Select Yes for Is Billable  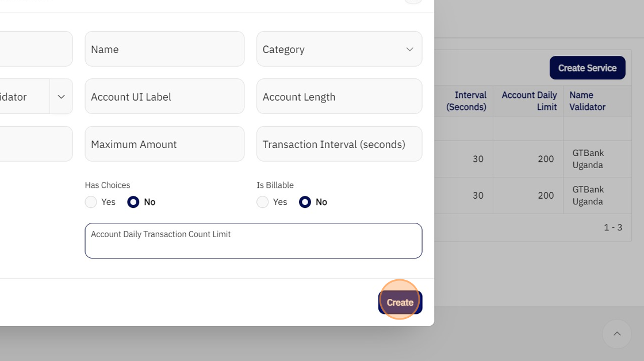pyautogui.click(x=263, y=202)
